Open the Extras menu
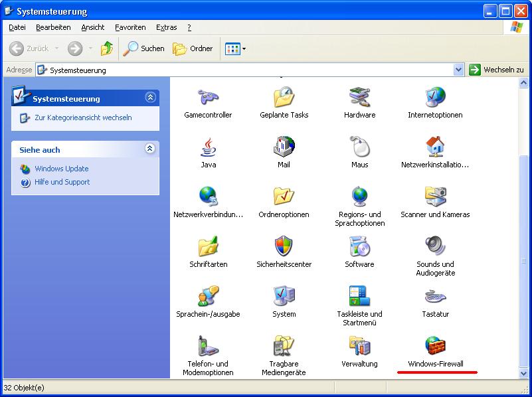532x397 pixels. coord(166,27)
